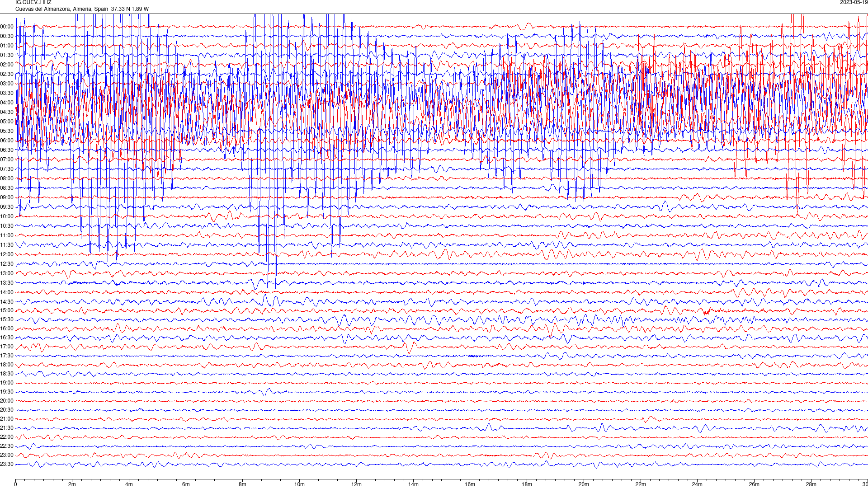The height and width of the screenshot is (488, 868).
Task: Click the 18:00 time row label
Action: [7, 365]
